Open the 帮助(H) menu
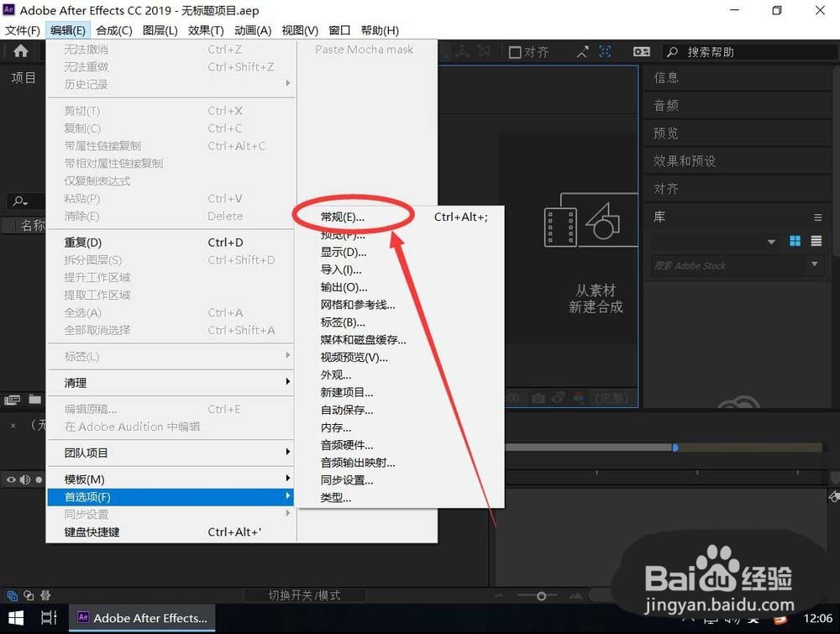The image size is (840, 634). 380,30
